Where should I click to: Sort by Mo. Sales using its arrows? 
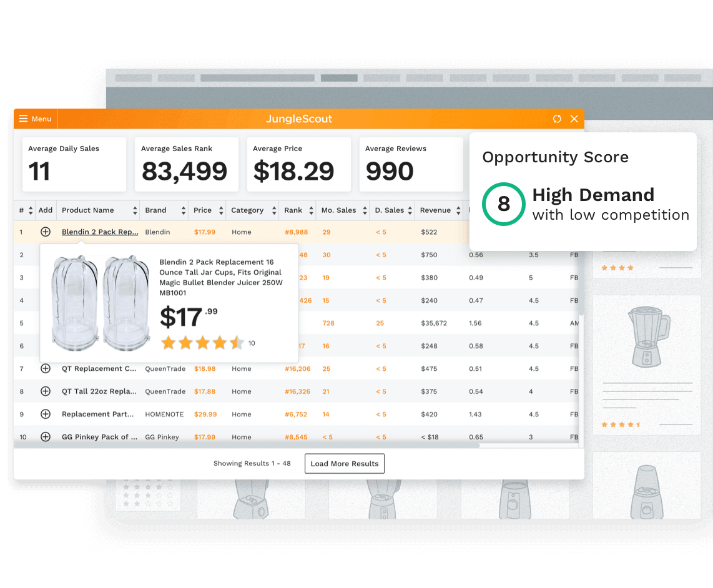click(365, 210)
